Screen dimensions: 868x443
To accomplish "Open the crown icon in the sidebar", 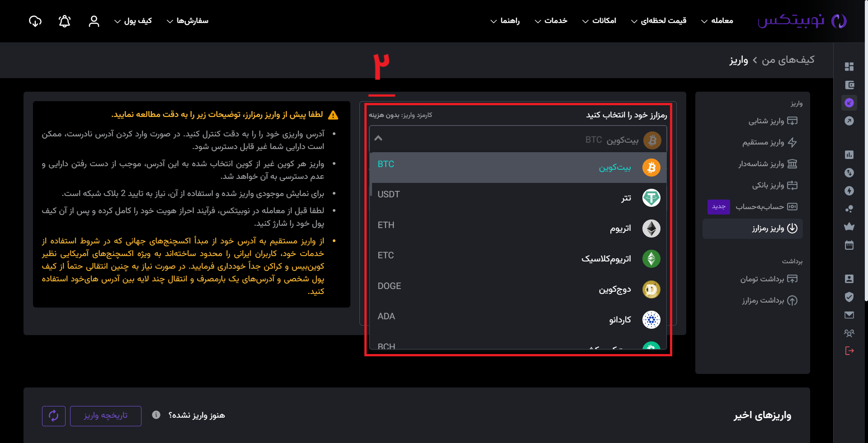I will click(x=849, y=227).
